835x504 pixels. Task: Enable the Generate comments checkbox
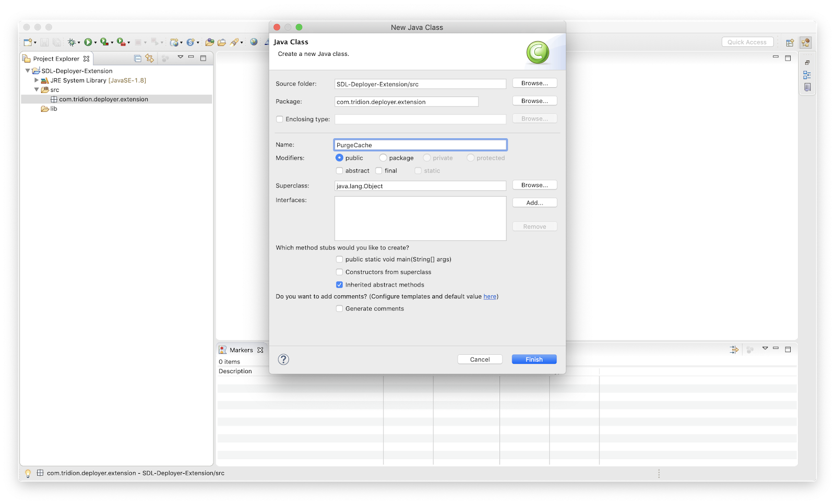[340, 308]
